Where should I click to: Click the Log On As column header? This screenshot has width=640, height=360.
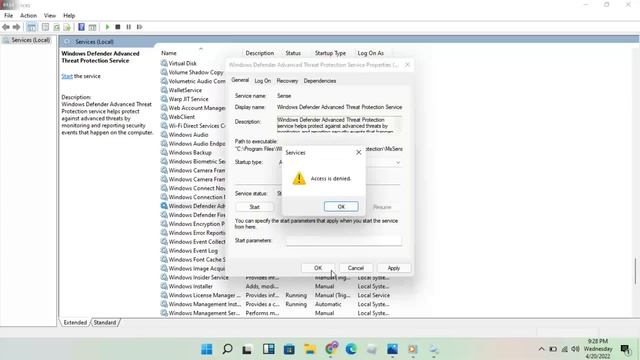click(x=371, y=53)
